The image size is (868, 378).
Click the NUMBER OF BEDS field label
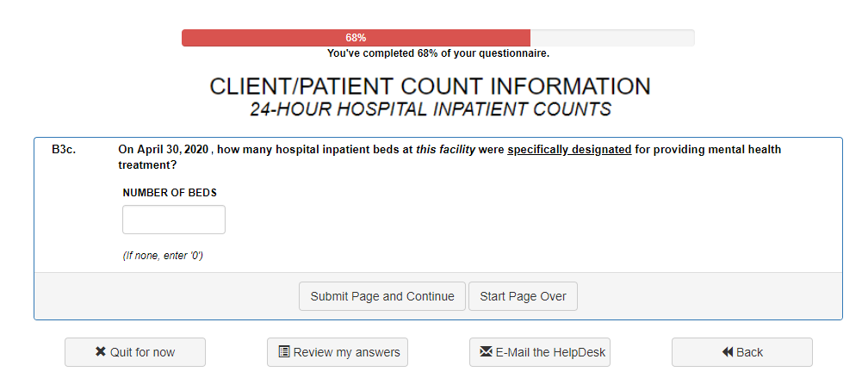point(170,193)
